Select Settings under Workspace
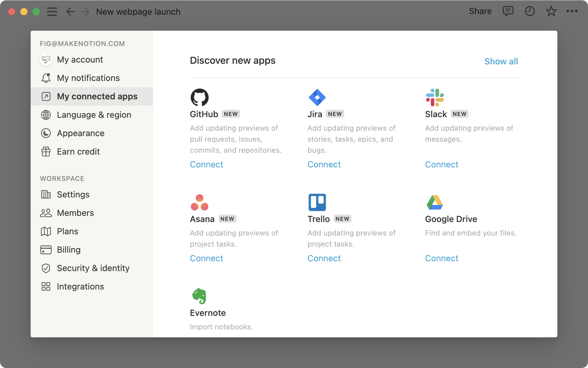The height and width of the screenshot is (368, 588). [73, 194]
